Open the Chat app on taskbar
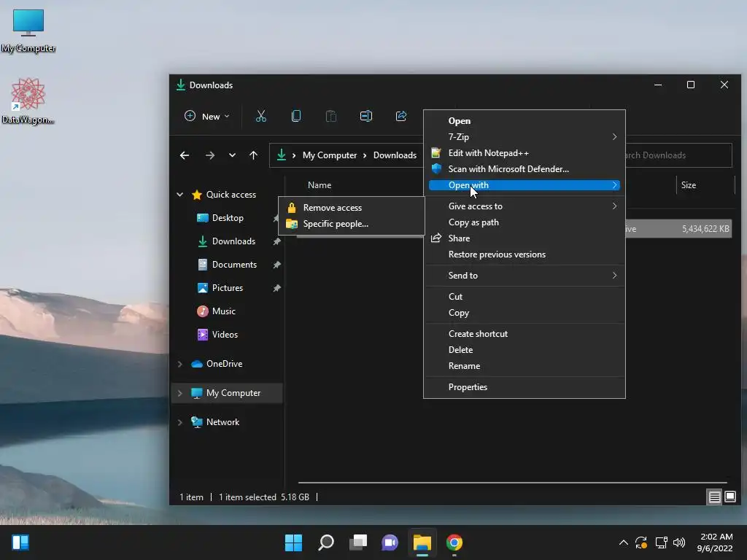Image resolution: width=747 pixels, height=560 pixels. pyautogui.click(x=390, y=542)
